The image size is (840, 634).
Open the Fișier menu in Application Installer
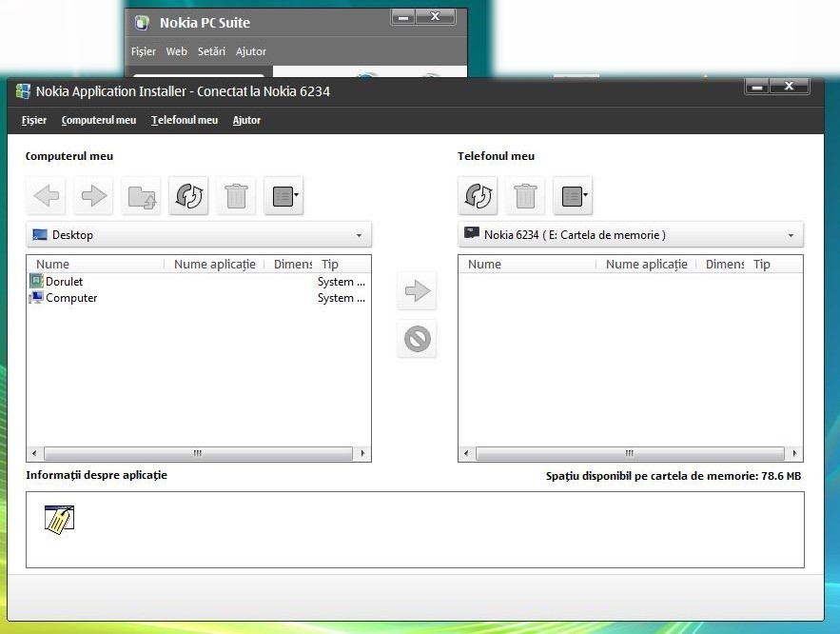(x=33, y=120)
